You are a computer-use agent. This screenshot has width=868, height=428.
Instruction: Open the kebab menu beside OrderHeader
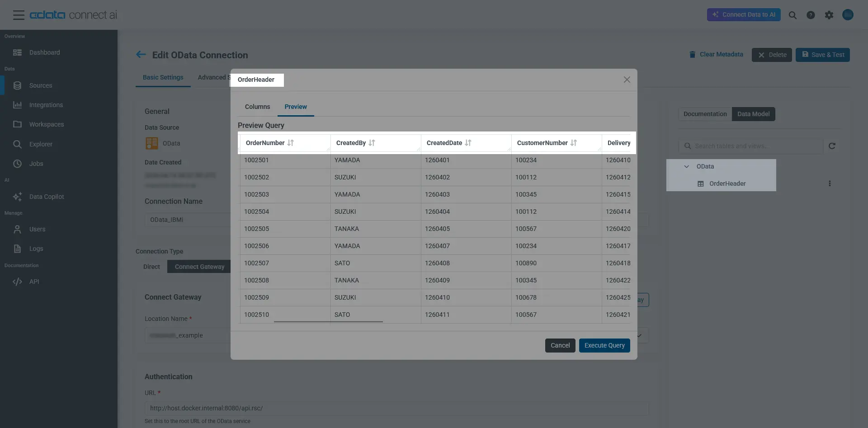click(x=830, y=183)
